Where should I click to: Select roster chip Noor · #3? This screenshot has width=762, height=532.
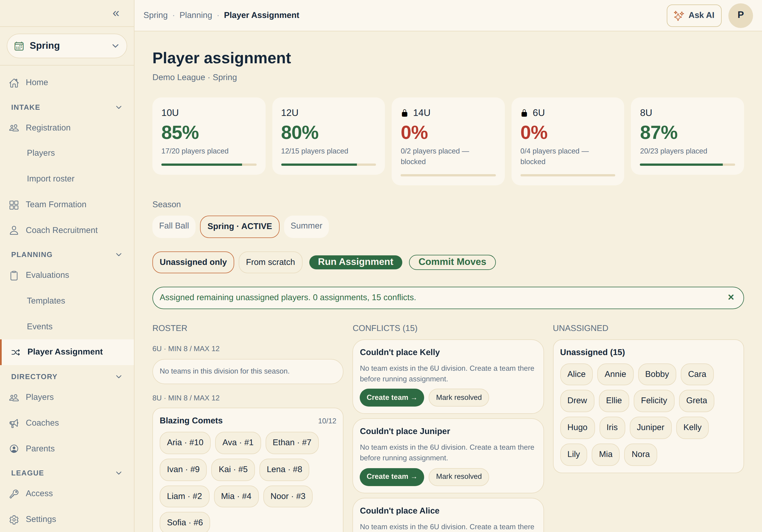tap(288, 496)
